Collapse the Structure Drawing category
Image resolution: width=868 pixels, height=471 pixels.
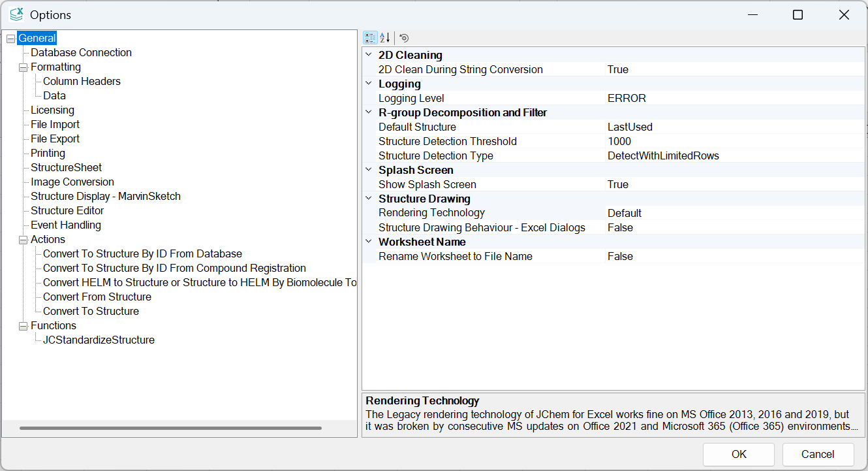point(369,199)
